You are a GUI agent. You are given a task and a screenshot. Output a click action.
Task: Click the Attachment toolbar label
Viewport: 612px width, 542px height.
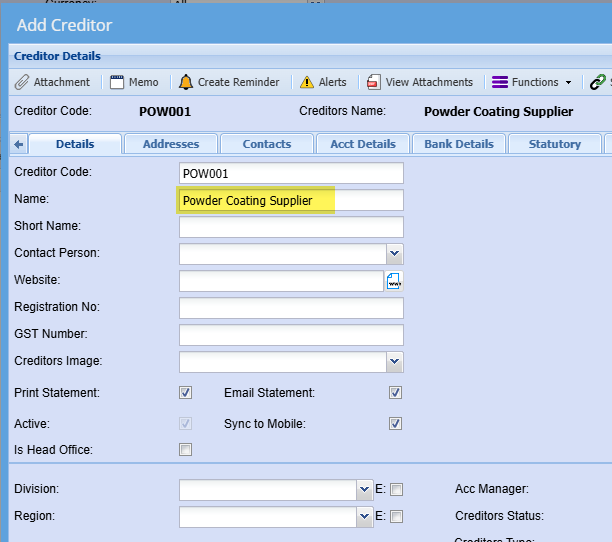(62, 82)
